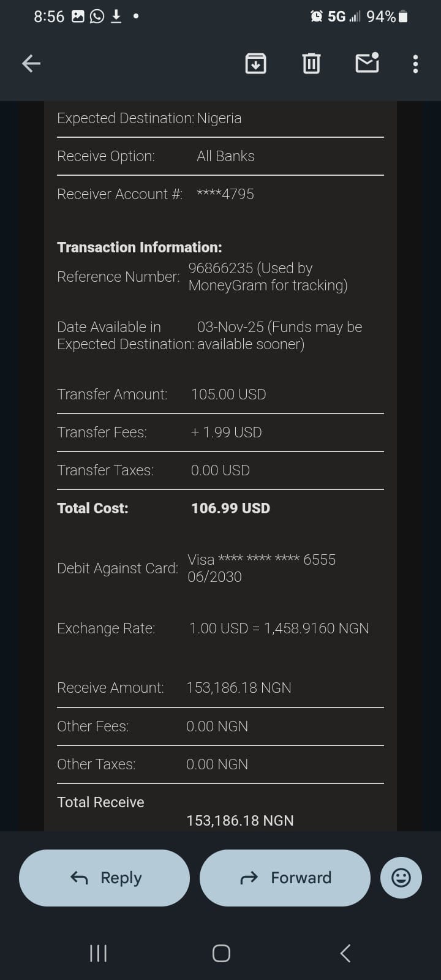441x980 pixels.
Task: Tap the Android back chevron button
Action: tap(345, 953)
